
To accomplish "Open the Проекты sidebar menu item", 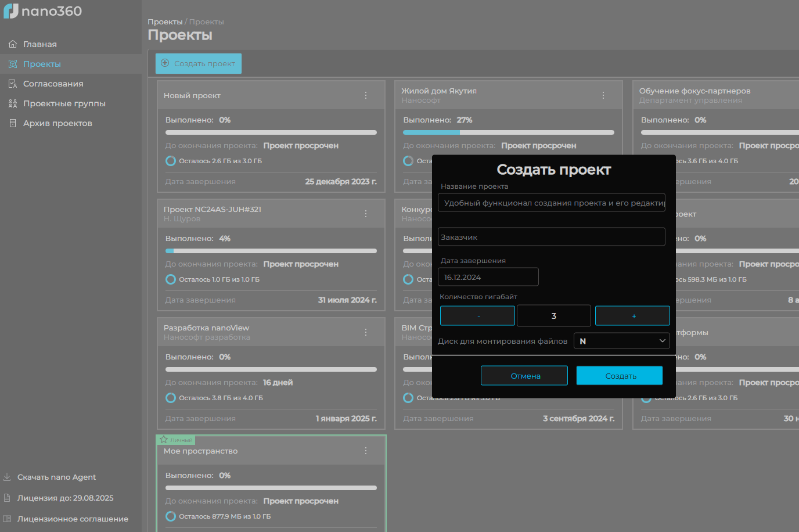I will click(42, 64).
